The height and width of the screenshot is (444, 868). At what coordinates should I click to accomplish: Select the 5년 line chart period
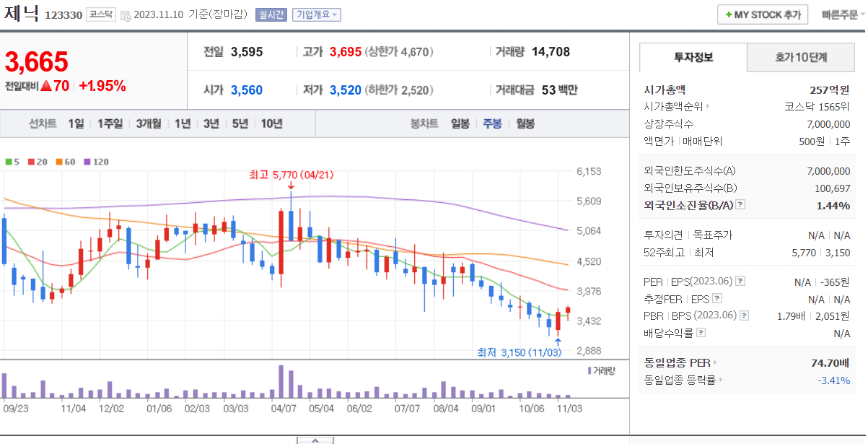click(x=240, y=123)
